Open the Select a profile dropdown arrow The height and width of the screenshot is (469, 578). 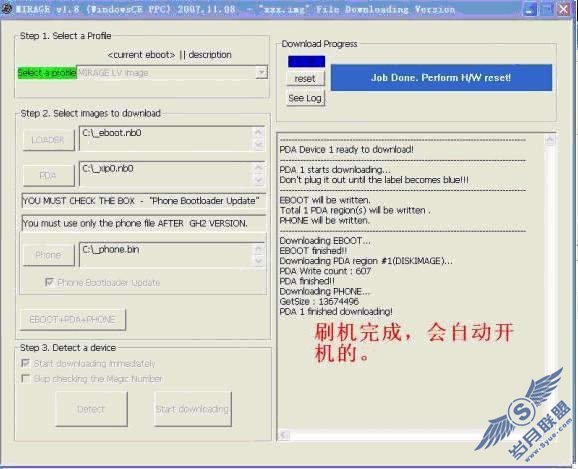coord(261,72)
